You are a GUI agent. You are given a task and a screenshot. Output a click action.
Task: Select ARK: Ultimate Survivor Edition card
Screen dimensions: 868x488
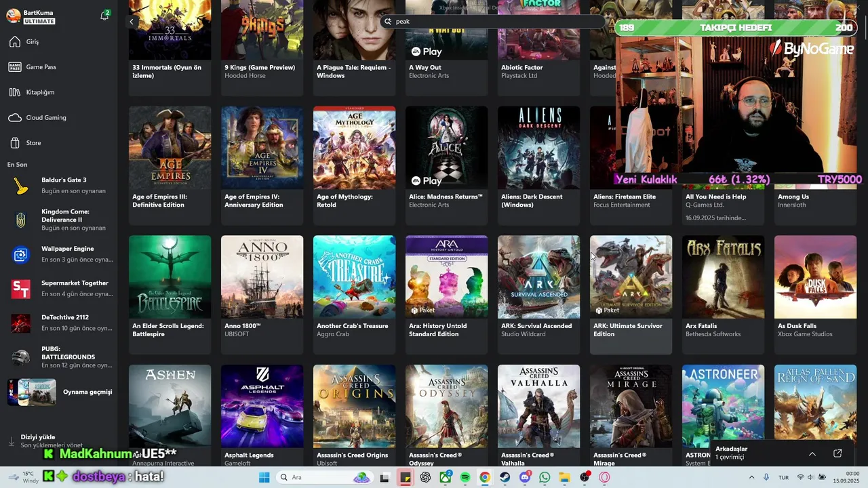click(x=631, y=294)
